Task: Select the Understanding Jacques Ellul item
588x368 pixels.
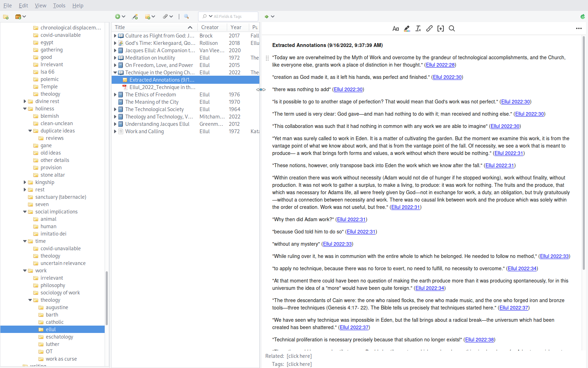Action: [x=185, y=124]
